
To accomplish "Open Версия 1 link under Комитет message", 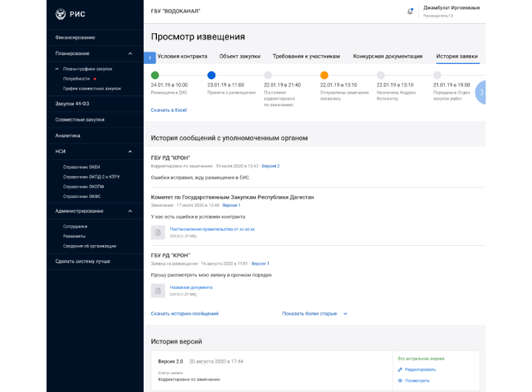I will pyautogui.click(x=231, y=205).
